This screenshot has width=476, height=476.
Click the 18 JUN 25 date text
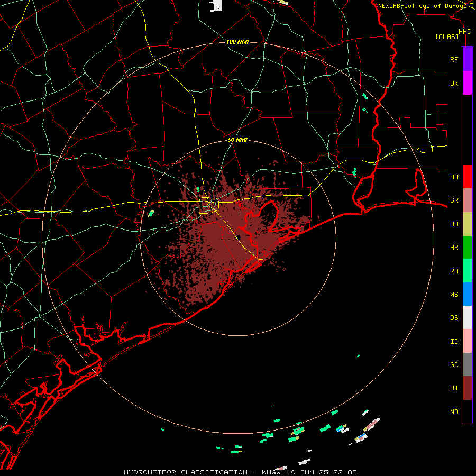pyautogui.click(x=307, y=472)
